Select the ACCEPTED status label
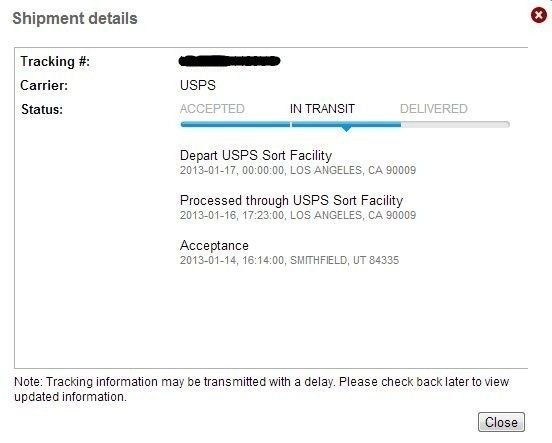The image size is (552, 443). [212, 109]
